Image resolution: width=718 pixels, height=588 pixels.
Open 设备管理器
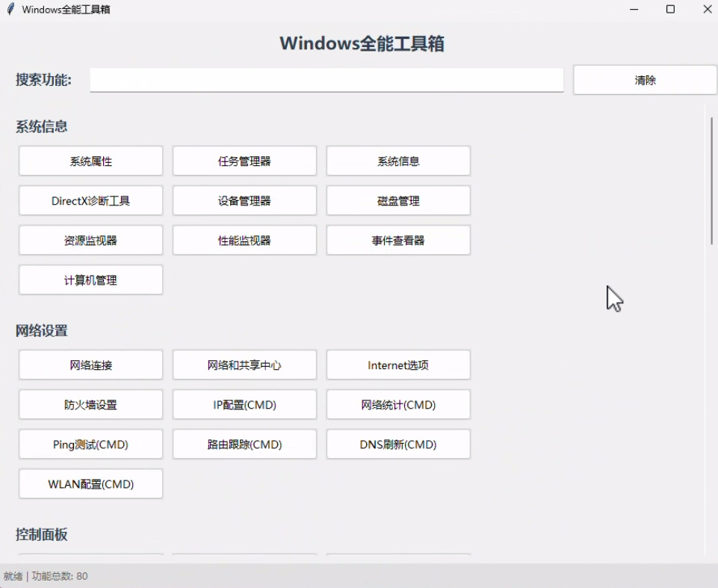[244, 200]
